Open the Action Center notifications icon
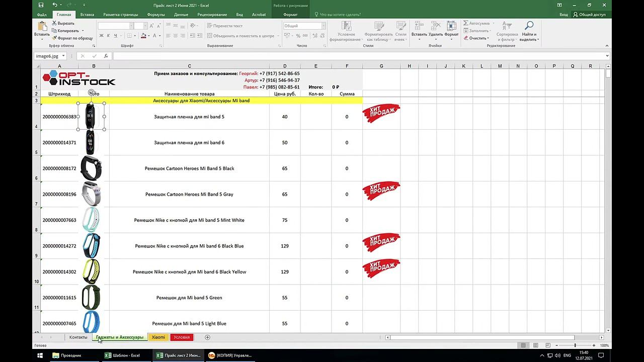Screen dimensions: 644x362 point(600,355)
